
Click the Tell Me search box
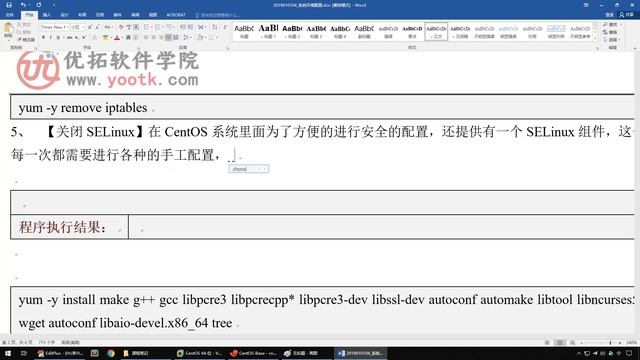coord(218,15)
